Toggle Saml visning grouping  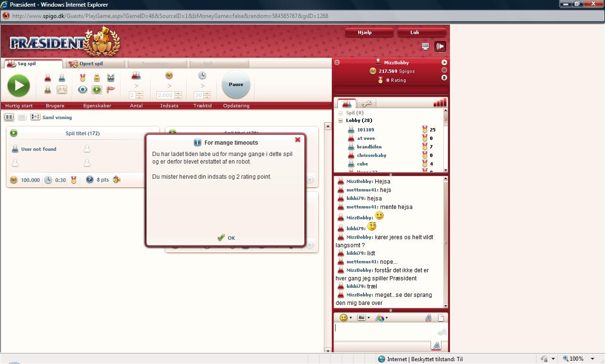coord(52,117)
